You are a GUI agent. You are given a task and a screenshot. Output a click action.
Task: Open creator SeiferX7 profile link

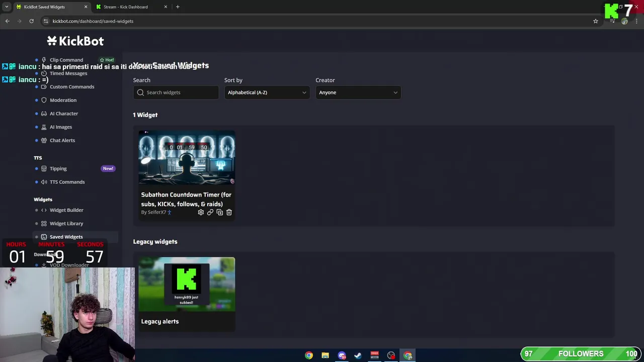(x=156, y=212)
